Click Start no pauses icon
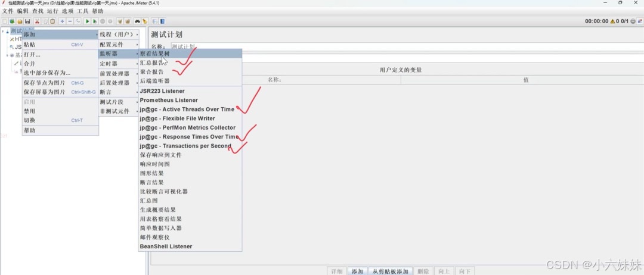Image resolution: width=644 pixels, height=275 pixels. 95,21
